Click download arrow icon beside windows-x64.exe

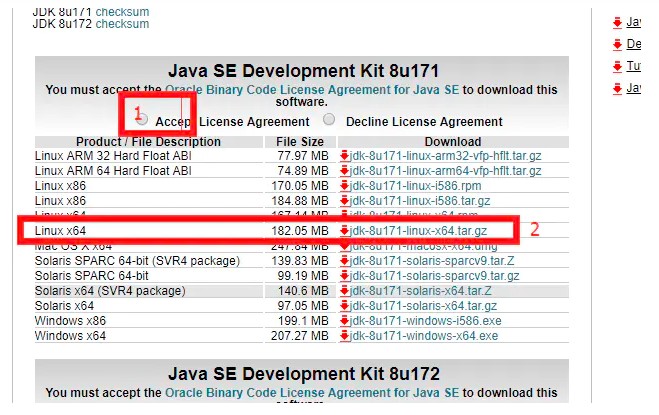pyautogui.click(x=345, y=336)
